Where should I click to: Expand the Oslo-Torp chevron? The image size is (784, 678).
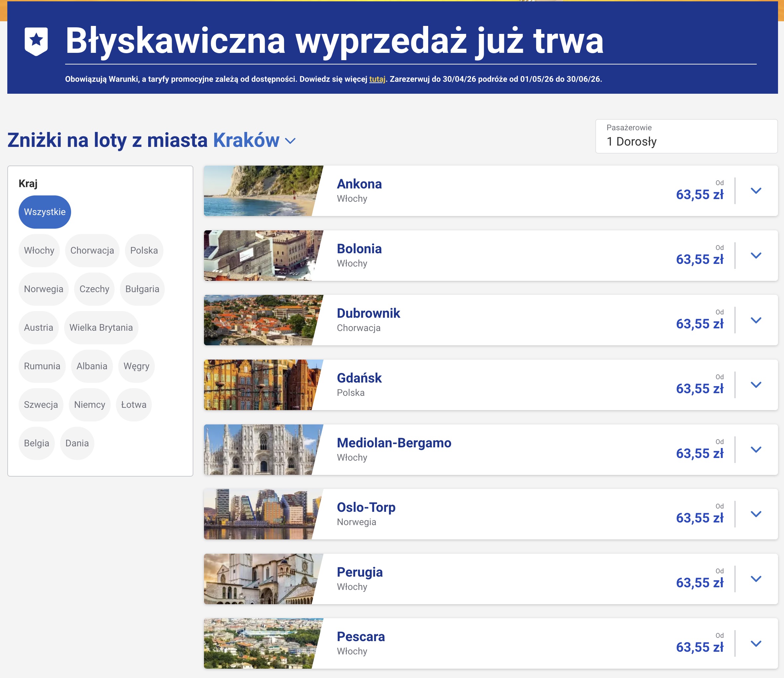pyautogui.click(x=756, y=514)
